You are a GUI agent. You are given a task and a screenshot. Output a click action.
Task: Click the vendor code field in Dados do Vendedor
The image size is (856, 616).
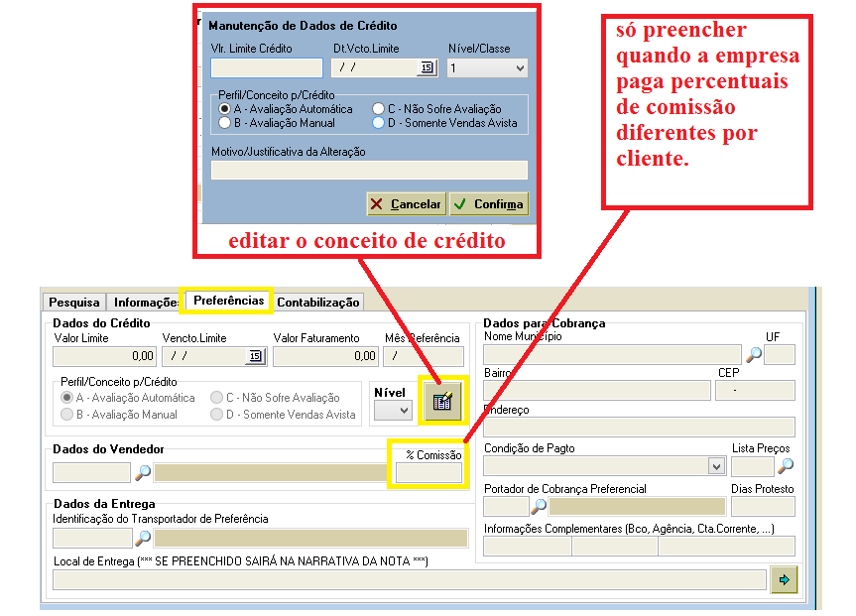(91, 472)
